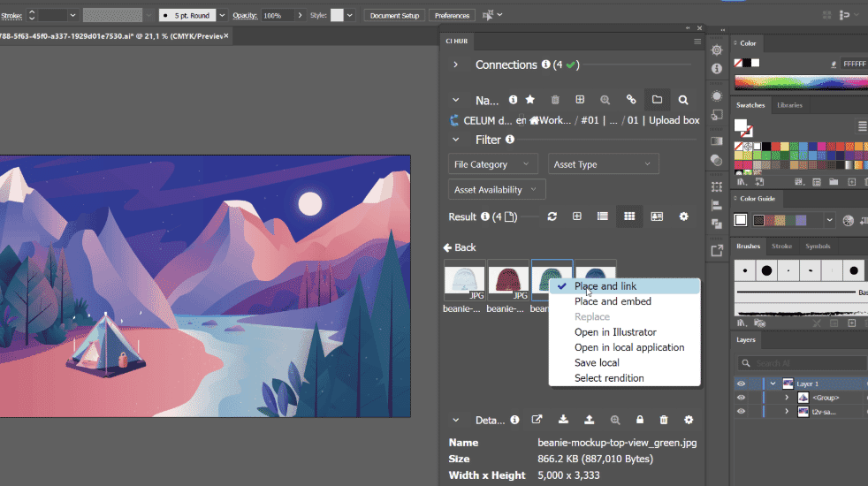Select the white beanie JPG thumbnail
Viewport: 868px width, 486px height.
tap(464, 280)
